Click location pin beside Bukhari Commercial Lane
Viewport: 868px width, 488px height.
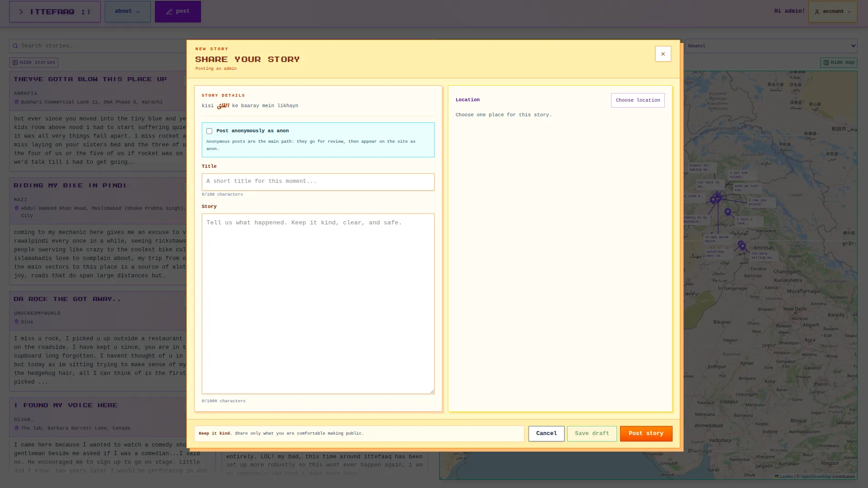click(x=17, y=102)
